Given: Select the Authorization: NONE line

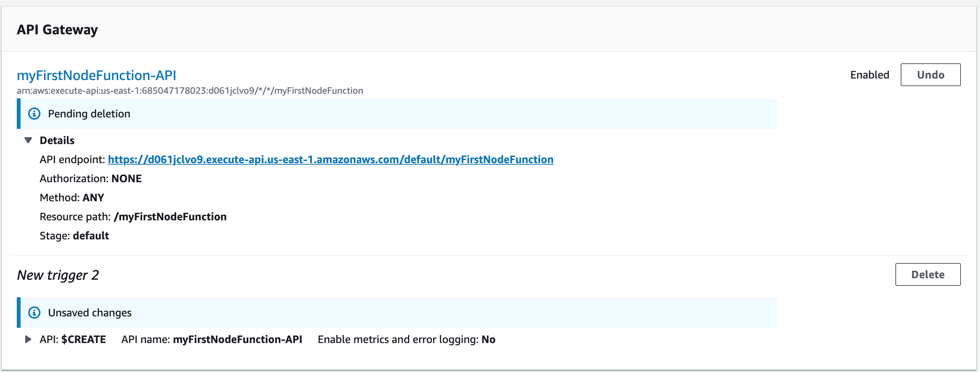Looking at the screenshot, I should [x=91, y=178].
